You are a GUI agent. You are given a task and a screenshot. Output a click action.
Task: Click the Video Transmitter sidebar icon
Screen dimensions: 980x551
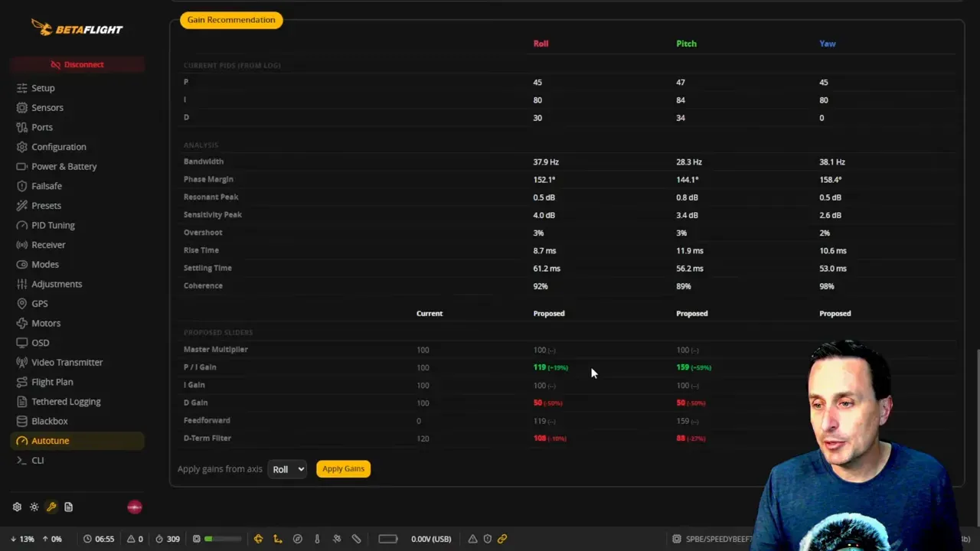click(22, 362)
